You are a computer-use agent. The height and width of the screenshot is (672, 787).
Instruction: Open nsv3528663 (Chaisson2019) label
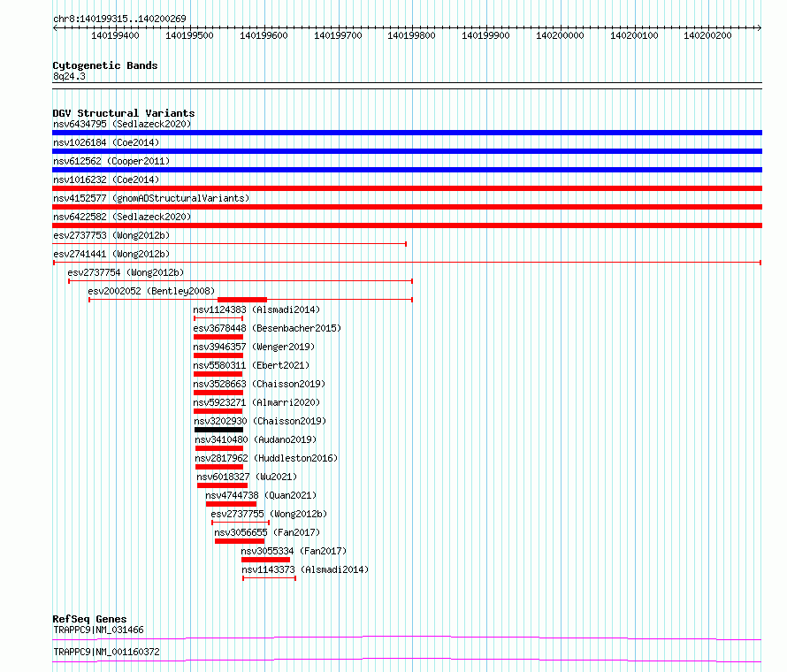pos(259,384)
